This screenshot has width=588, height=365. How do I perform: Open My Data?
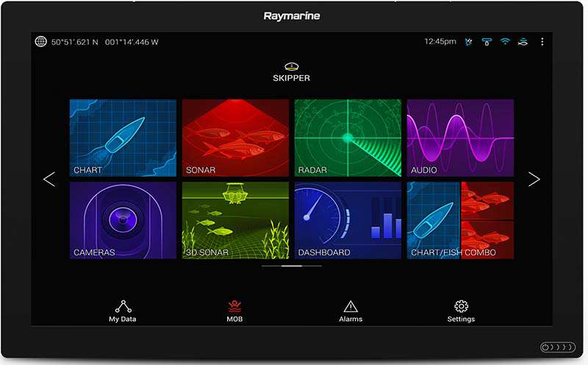(122, 311)
